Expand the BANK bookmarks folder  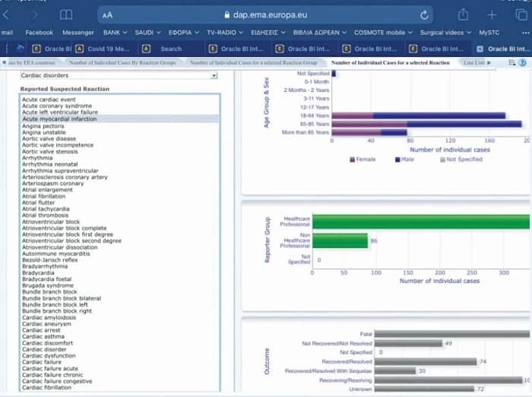pyautogui.click(x=115, y=33)
